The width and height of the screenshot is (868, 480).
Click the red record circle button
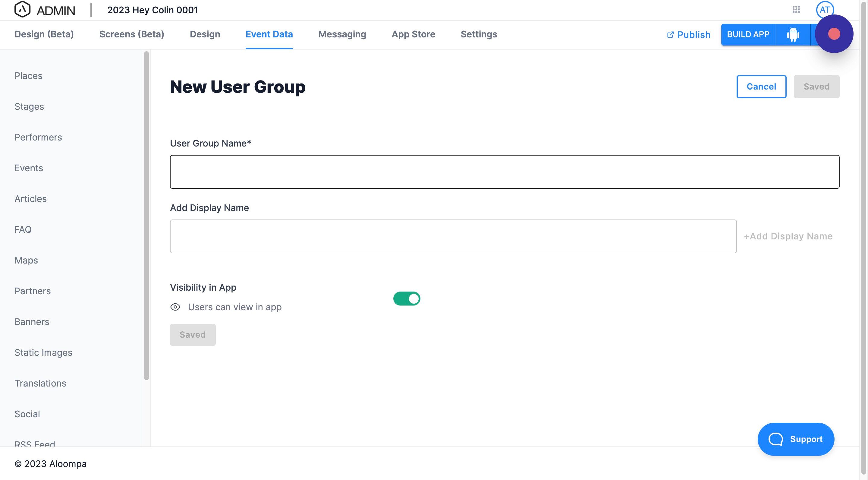pos(834,34)
